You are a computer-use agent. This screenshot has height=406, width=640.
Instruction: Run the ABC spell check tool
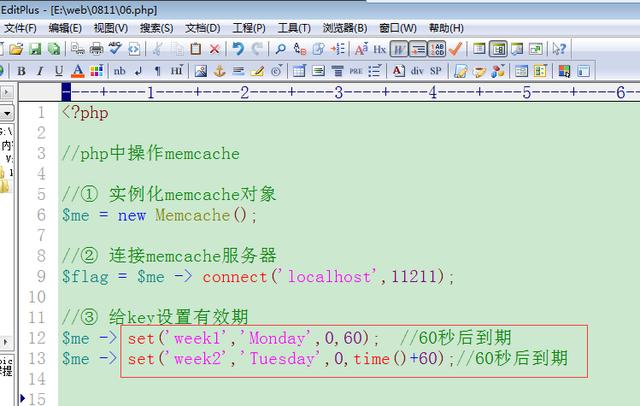click(x=115, y=49)
